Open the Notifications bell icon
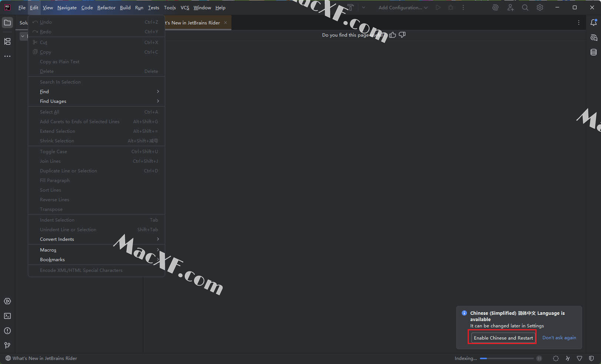The image size is (601, 364). [594, 23]
